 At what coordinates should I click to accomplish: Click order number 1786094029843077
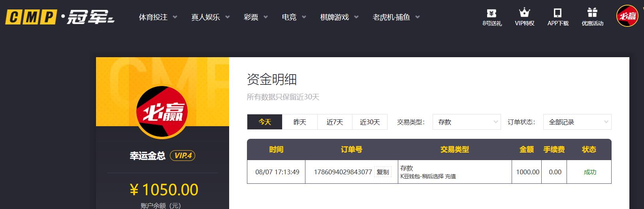343,172
